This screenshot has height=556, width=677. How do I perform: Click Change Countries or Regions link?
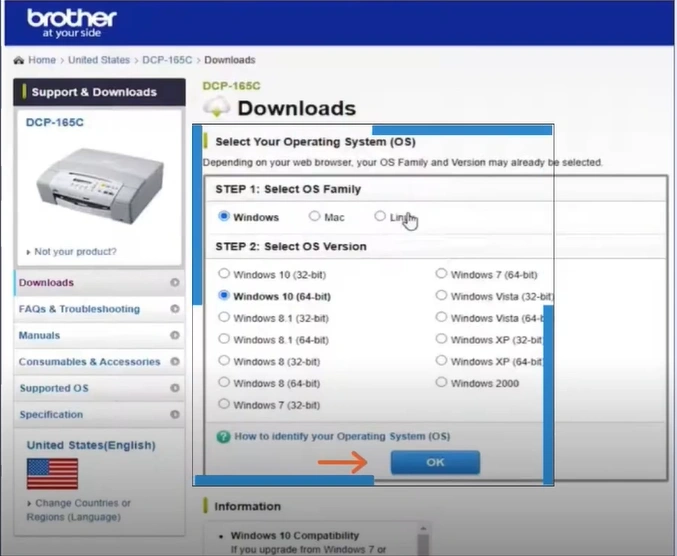[78, 510]
